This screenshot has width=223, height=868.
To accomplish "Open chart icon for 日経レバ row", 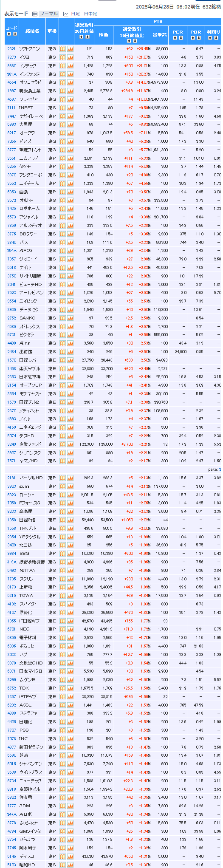I will [x=70, y=360].
